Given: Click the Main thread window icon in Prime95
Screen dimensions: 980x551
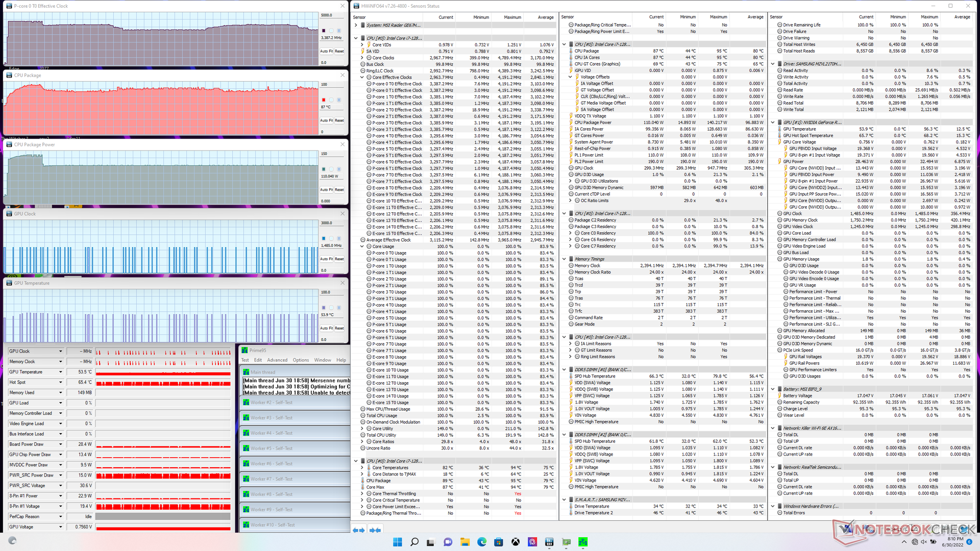Looking at the screenshot, I should coord(246,372).
